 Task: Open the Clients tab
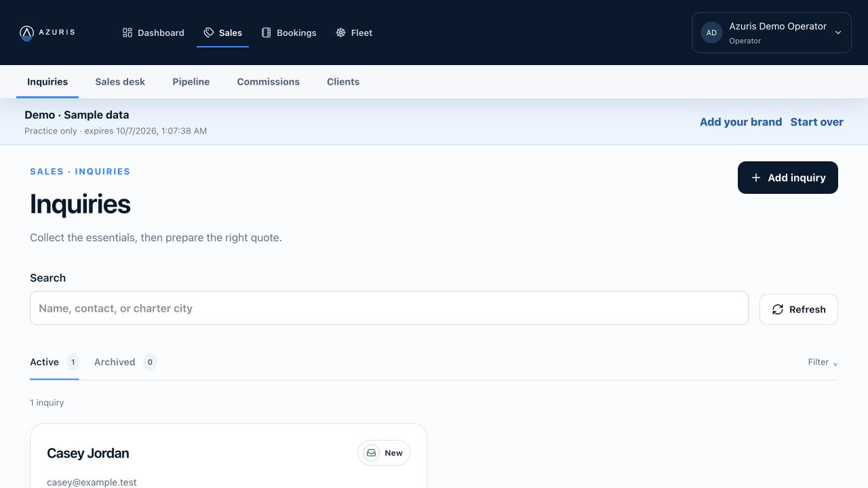point(343,81)
